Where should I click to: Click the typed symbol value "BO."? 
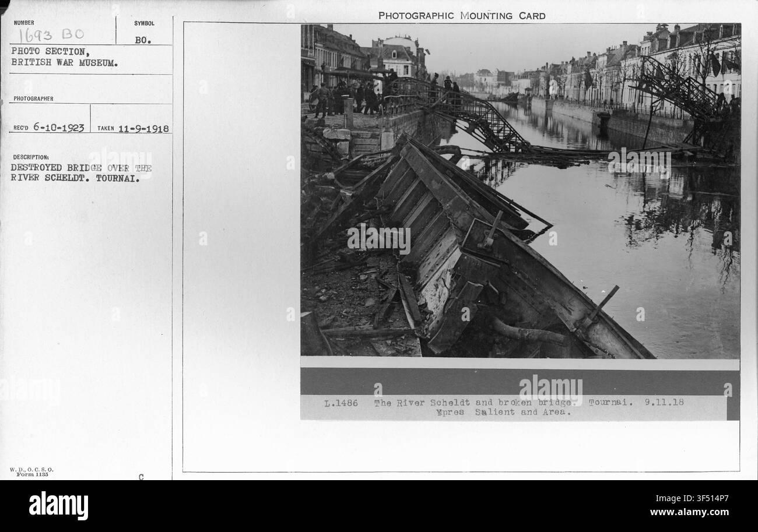(x=142, y=40)
